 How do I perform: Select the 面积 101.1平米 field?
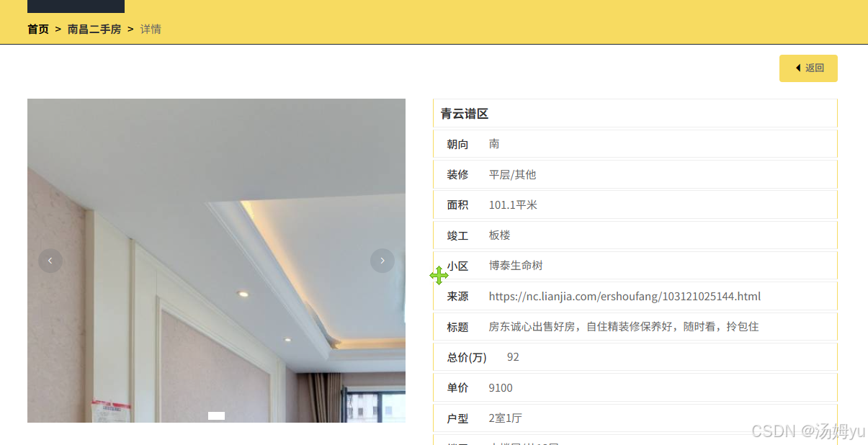(635, 205)
